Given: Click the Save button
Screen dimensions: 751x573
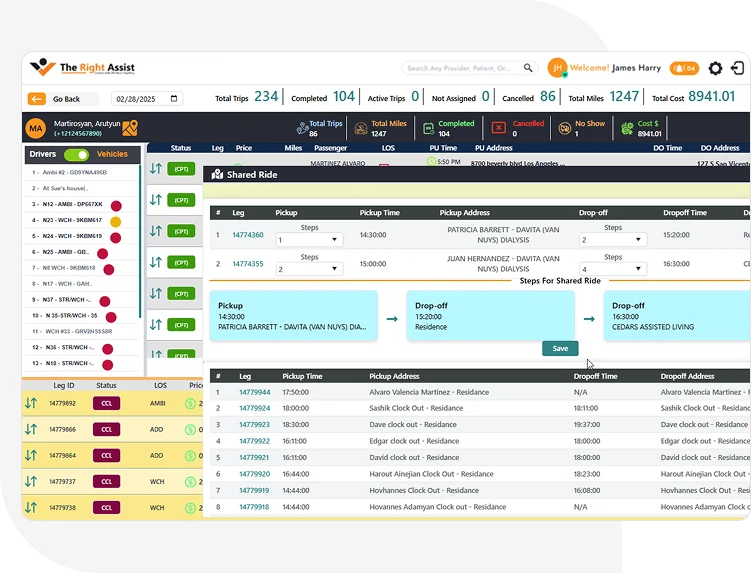Looking at the screenshot, I should 560,348.
